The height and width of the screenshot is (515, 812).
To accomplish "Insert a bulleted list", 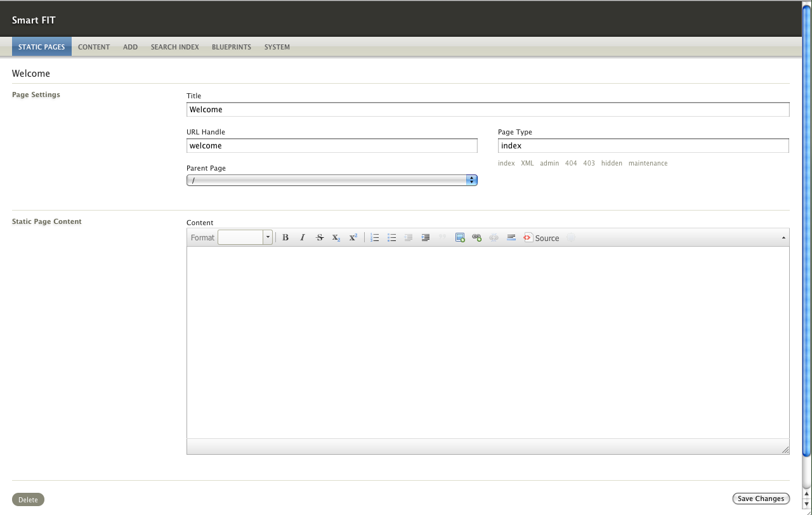I will 392,238.
